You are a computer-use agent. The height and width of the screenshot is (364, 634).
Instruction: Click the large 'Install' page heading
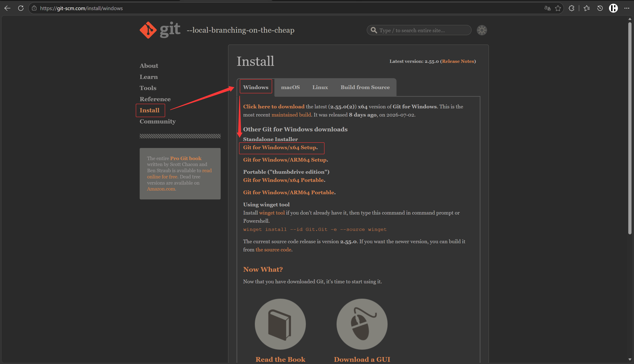tap(255, 61)
